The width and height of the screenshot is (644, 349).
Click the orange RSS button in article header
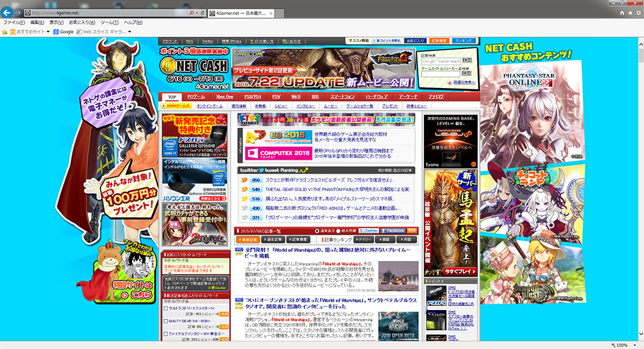[412, 231]
